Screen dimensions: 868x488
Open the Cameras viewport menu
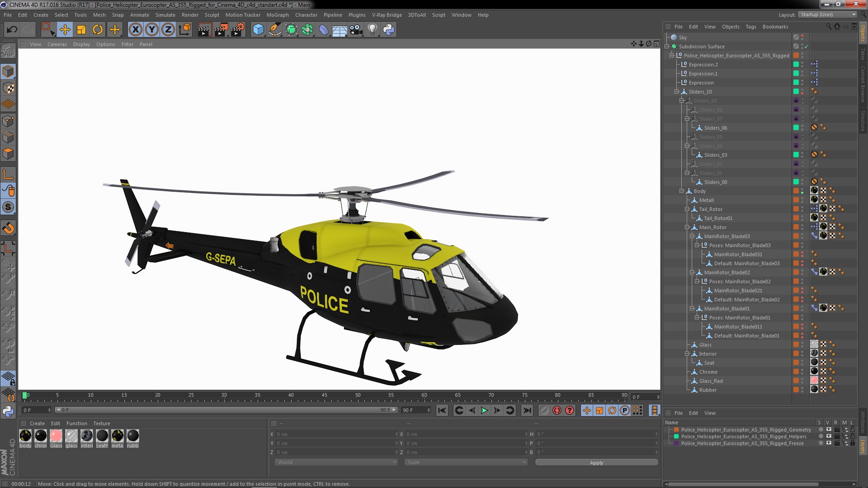pyautogui.click(x=57, y=44)
